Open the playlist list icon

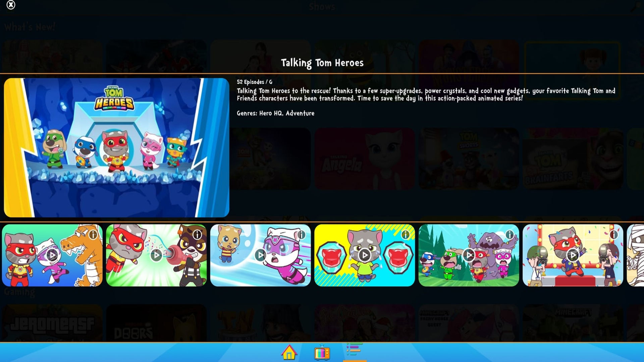click(x=354, y=350)
